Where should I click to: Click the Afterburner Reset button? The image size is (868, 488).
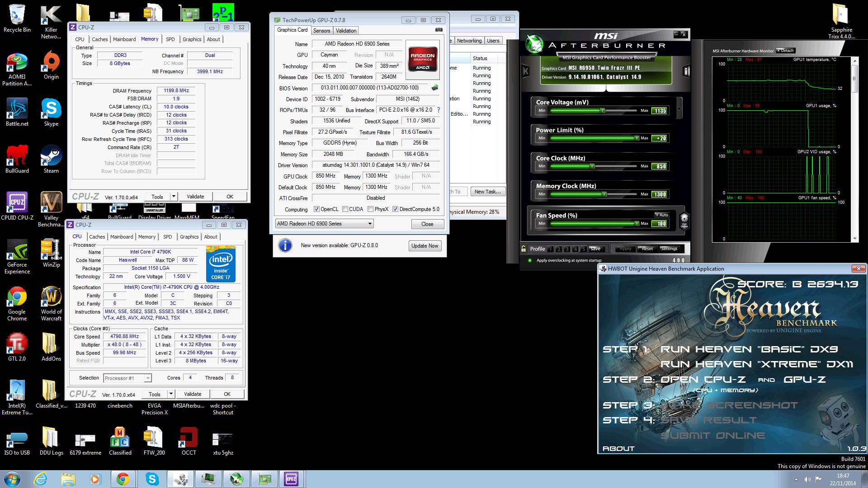click(x=647, y=249)
